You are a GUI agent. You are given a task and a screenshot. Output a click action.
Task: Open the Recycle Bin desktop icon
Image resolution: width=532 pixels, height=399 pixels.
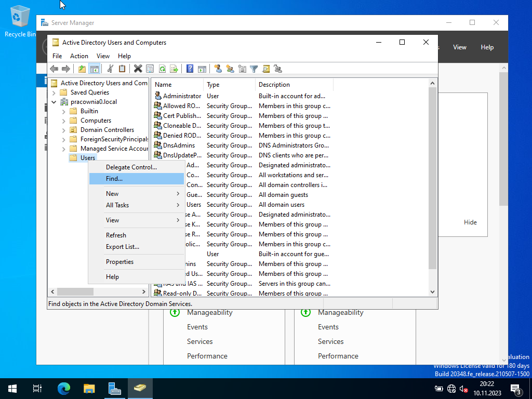pos(20,21)
